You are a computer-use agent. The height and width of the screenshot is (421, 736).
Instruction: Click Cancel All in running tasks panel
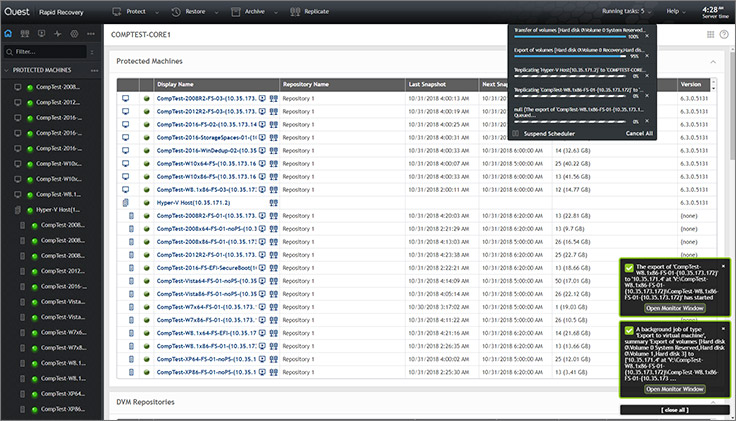(x=639, y=133)
